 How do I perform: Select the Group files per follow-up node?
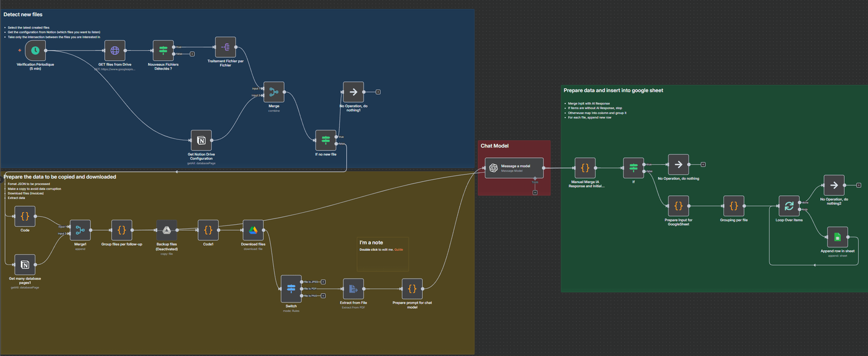(122, 230)
